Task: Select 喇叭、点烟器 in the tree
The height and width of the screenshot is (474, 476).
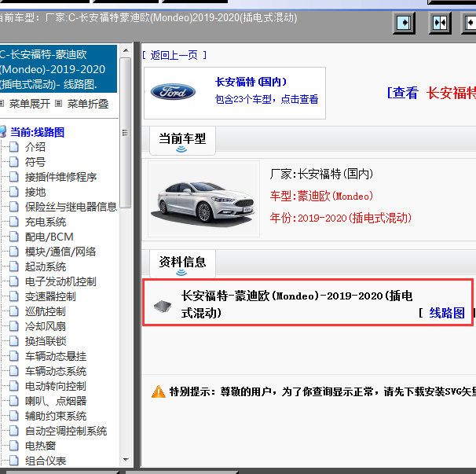Action: 56,401
